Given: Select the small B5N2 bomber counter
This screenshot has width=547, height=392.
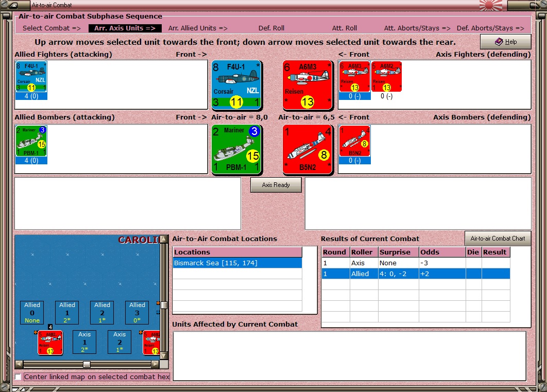Looking at the screenshot, I should point(354,141).
